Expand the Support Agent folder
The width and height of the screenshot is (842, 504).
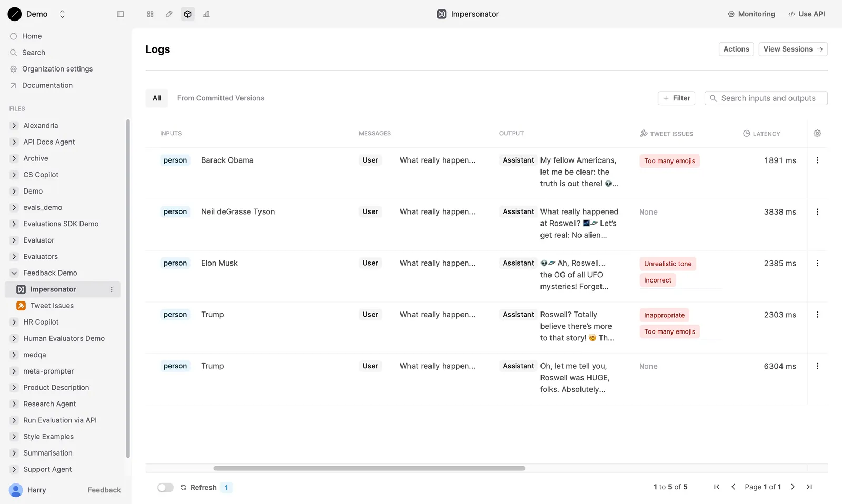[x=14, y=469]
